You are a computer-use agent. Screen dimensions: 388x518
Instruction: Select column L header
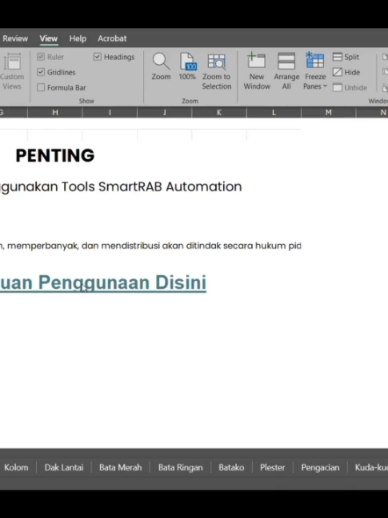[x=274, y=113]
